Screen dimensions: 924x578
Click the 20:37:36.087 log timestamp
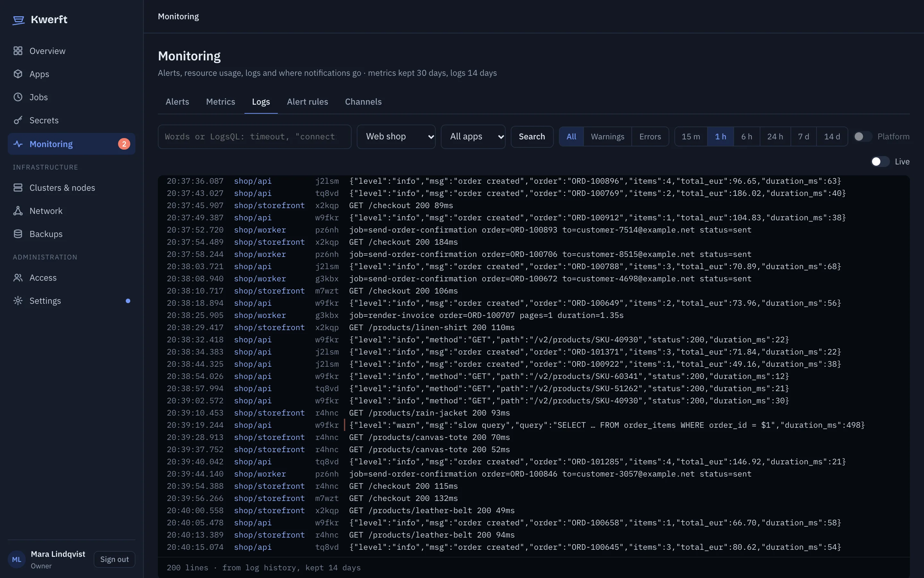pyautogui.click(x=195, y=181)
